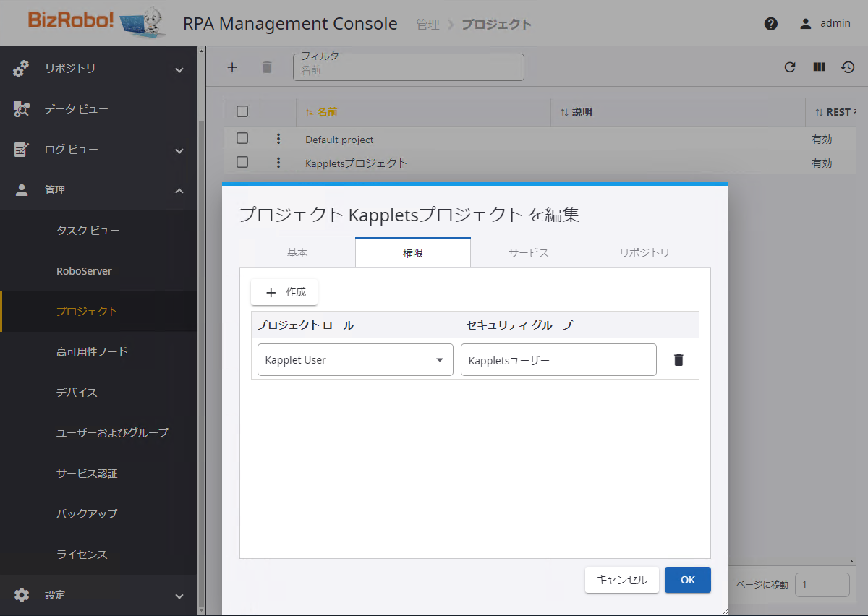Click the delete trash icon in toolbar
The width and height of the screenshot is (868, 616).
click(x=267, y=67)
